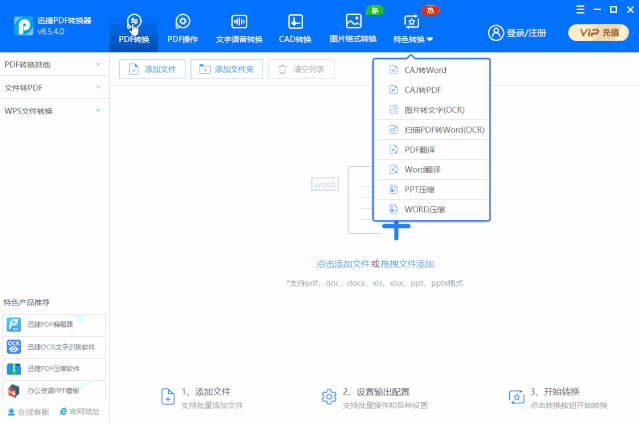The image size is (639, 423).
Task: Open 迅捷OCR文字识别软件 product recommendation
Action: pyautogui.click(x=54, y=347)
